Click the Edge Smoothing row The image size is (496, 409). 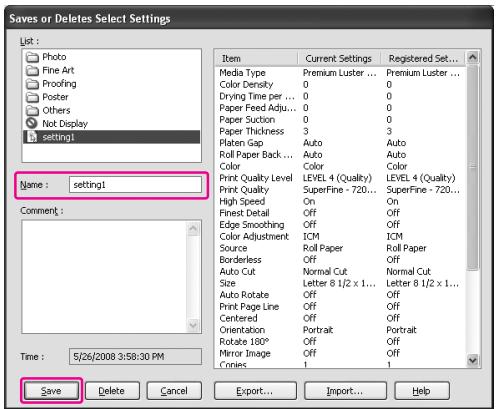click(x=340, y=225)
